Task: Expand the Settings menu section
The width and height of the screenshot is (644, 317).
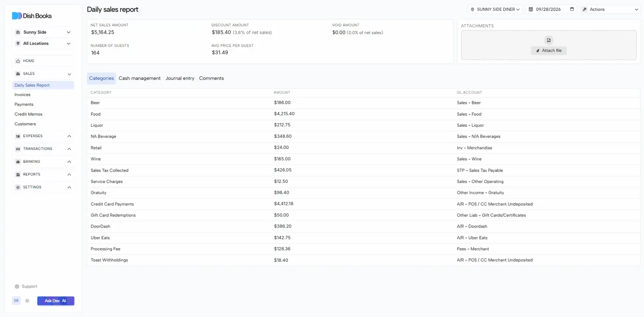Action: [x=69, y=187]
